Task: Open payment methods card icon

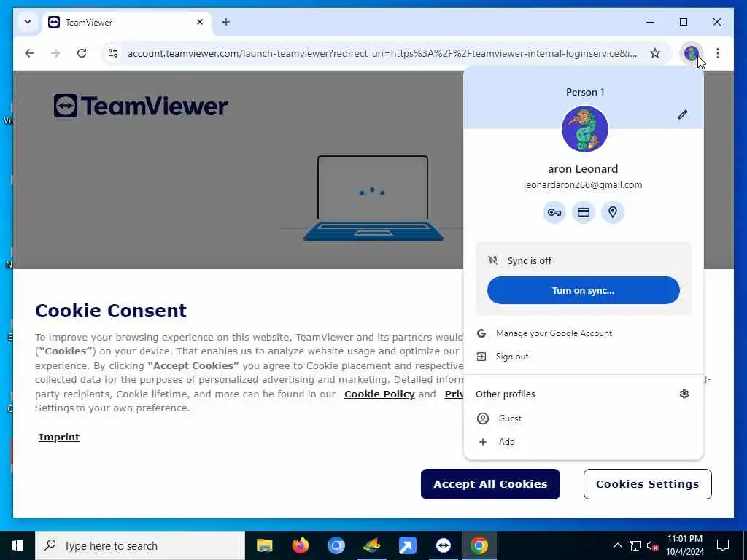Action: coord(584,212)
